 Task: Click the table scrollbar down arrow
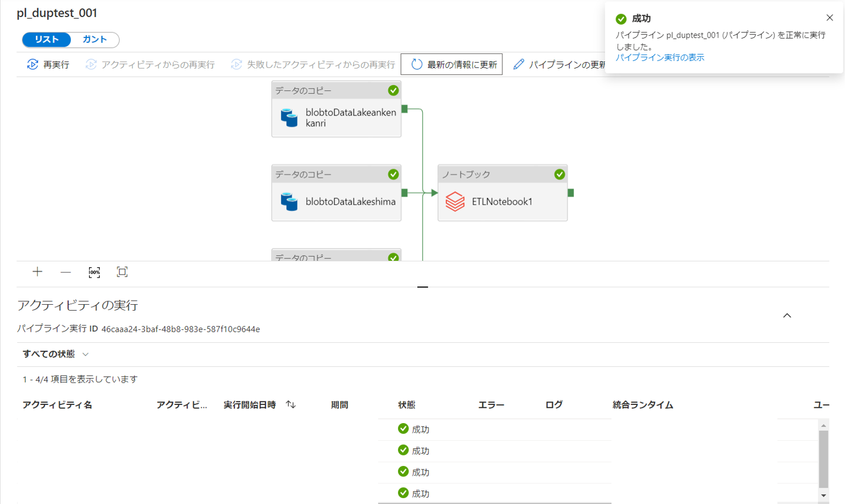pos(824,496)
